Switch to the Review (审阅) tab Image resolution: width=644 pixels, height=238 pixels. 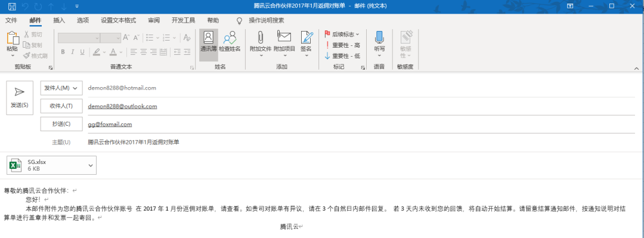coord(154,20)
